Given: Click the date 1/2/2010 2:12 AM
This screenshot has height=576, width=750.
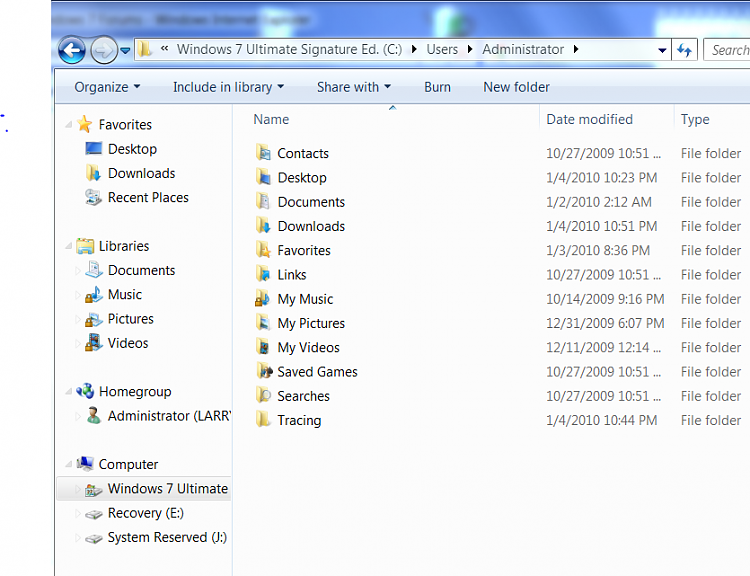Looking at the screenshot, I should pos(599,202).
